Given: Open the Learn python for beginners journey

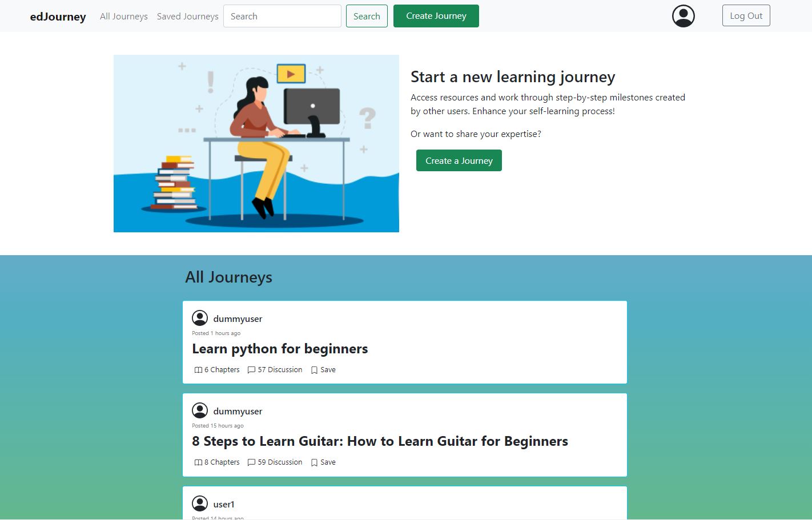Looking at the screenshot, I should pos(280,349).
